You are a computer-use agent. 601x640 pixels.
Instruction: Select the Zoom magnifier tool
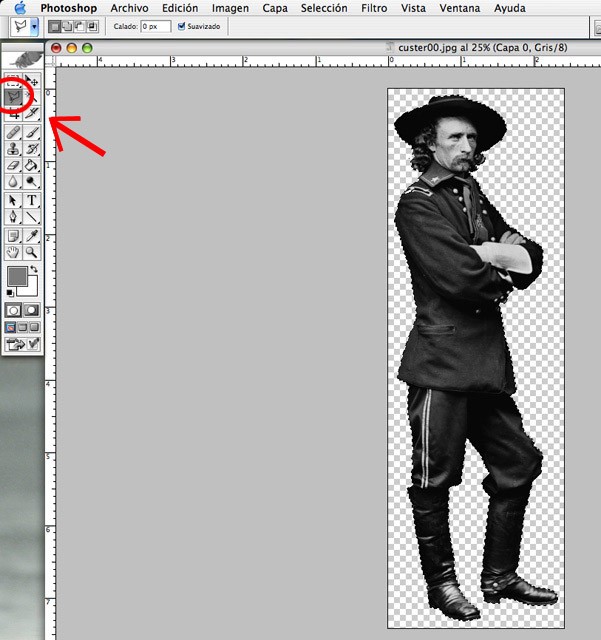point(33,254)
